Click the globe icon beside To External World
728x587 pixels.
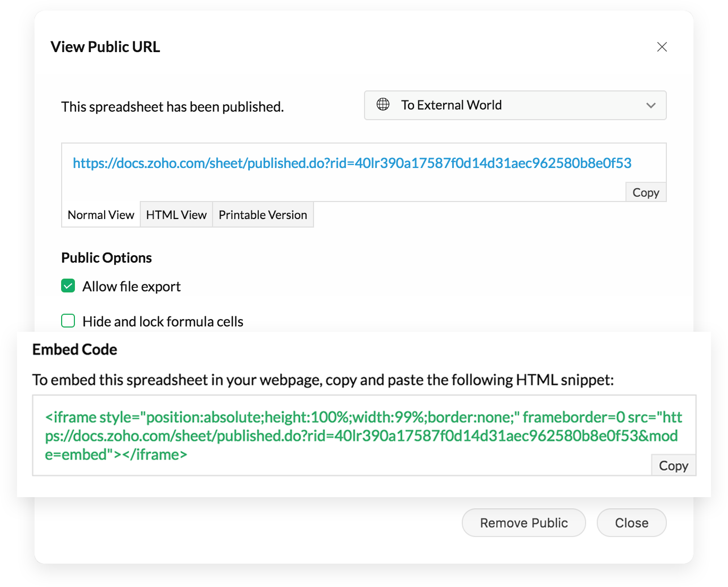(x=383, y=105)
